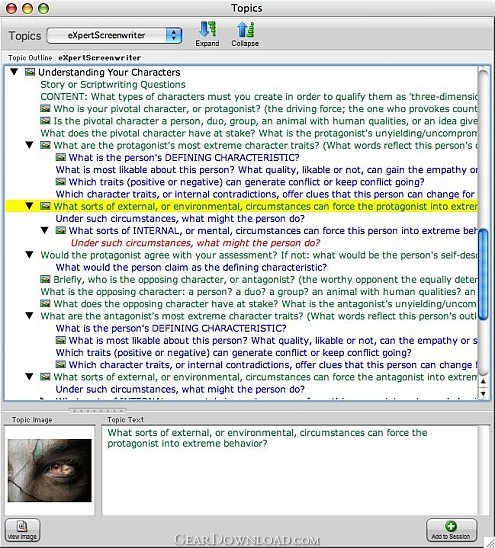
Task: Collapse the INTERNAL or mental circumstances row
Action: click(x=45, y=231)
